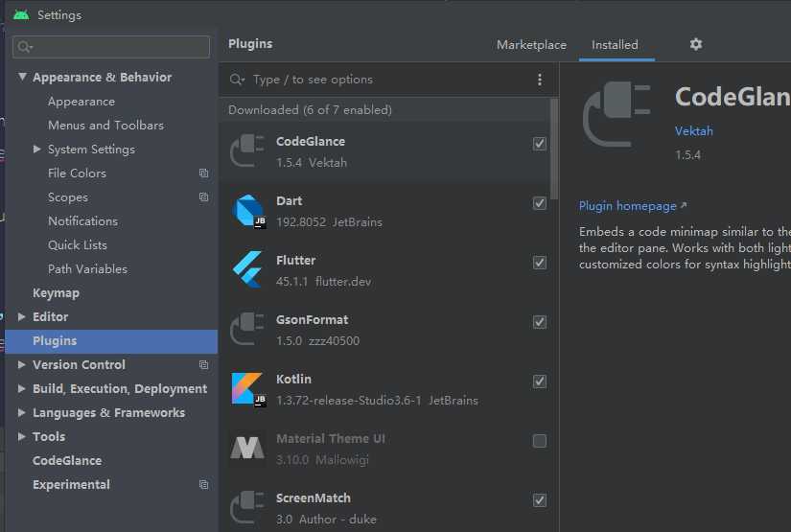Select the Material Theme UI plugin name
This screenshot has height=532, width=791.
coord(331,439)
